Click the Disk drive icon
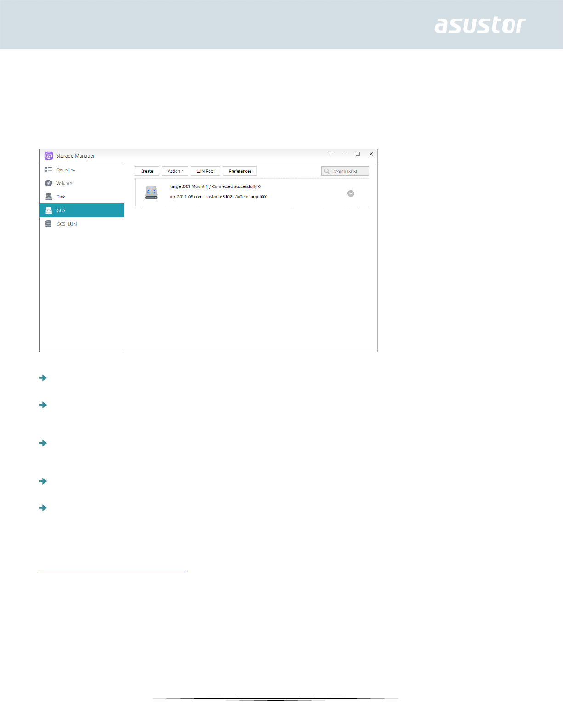 (49, 197)
